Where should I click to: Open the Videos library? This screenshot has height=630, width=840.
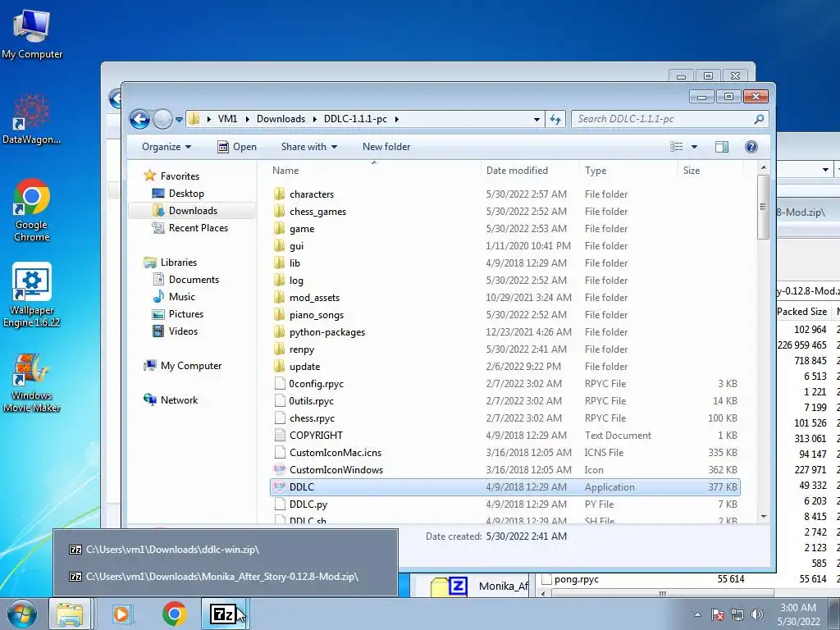(183, 331)
